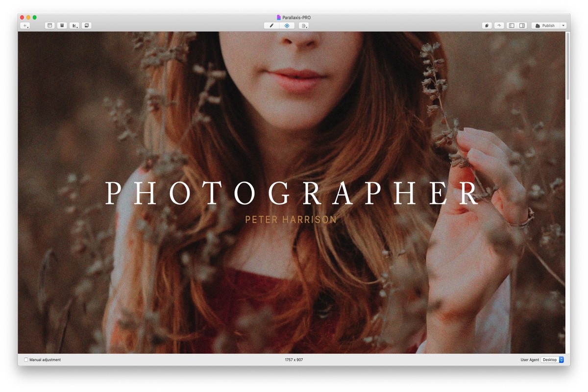Click the Parallaxis-PRO document icon in title
The height and width of the screenshot is (392, 588).
click(x=279, y=18)
